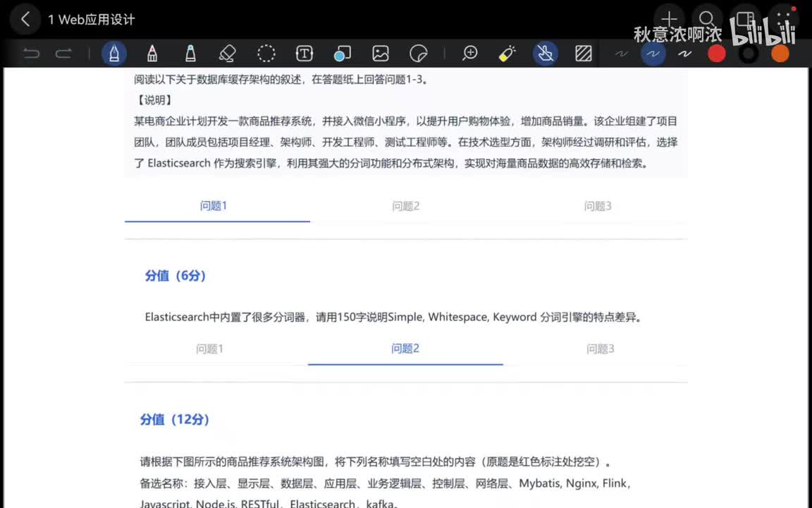Pick the red pen color
This screenshot has height=508, width=812.
[x=717, y=54]
